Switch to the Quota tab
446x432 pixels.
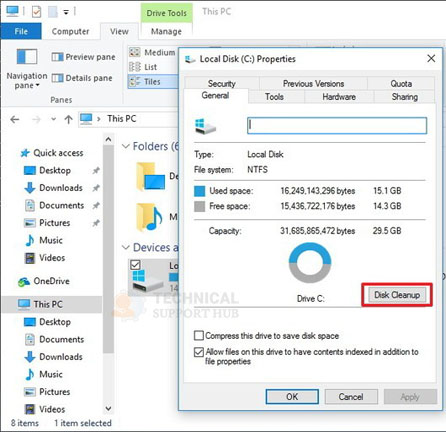[x=401, y=83]
